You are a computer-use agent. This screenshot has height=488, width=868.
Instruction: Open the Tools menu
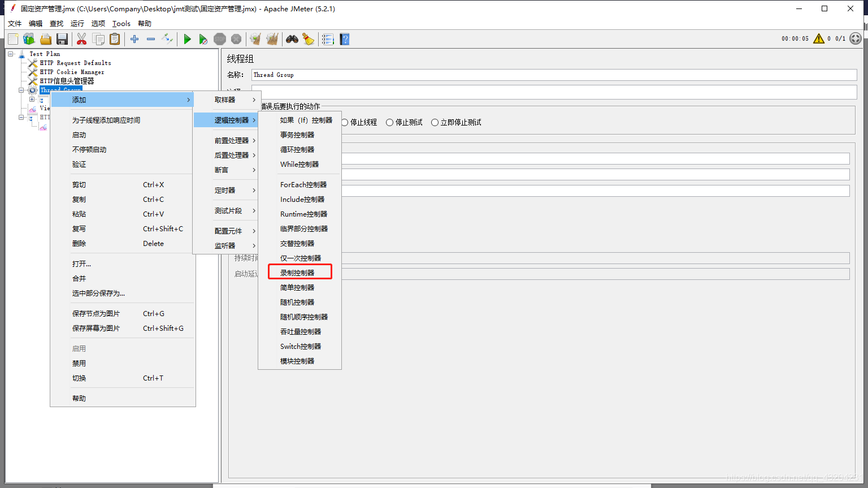(121, 24)
